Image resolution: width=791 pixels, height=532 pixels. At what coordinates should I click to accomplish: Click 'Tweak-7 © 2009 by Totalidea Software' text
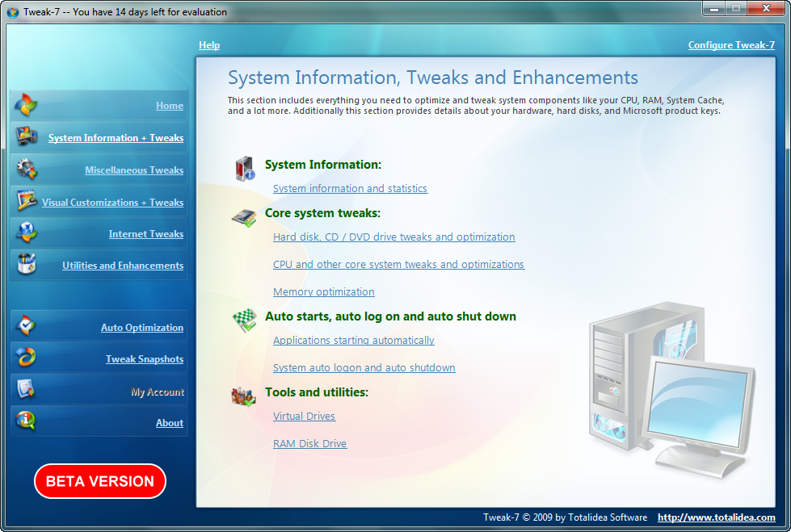(x=565, y=517)
